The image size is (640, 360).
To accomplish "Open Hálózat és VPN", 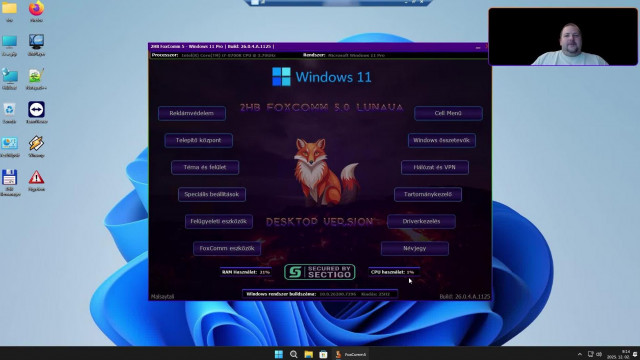I will click(x=435, y=167).
